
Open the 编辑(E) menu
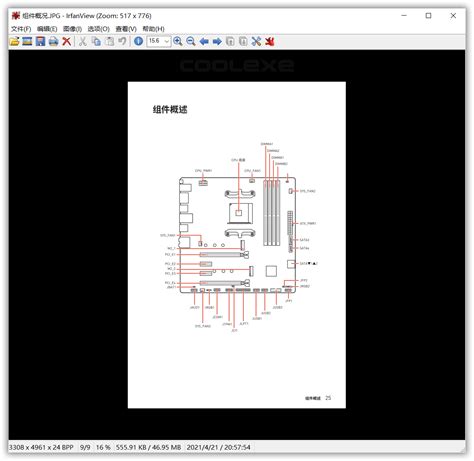coord(47,29)
